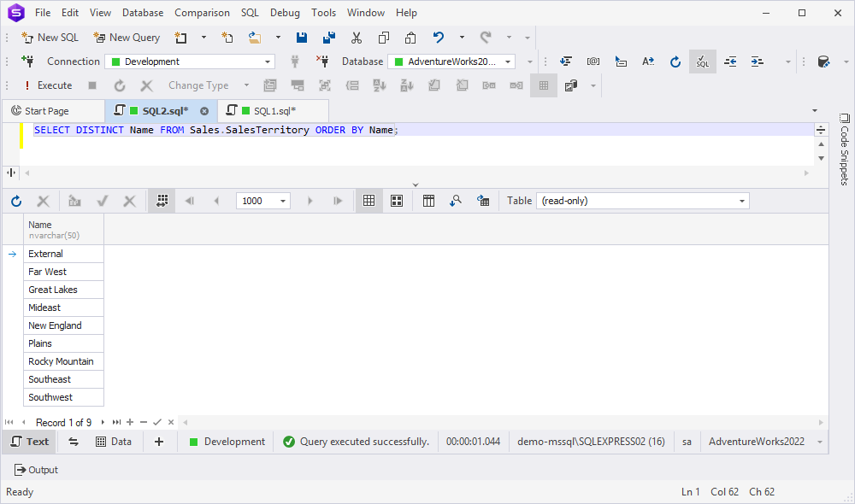This screenshot has height=504, width=855.
Task: Open the Debug menu
Action: click(x=285, y=13)
